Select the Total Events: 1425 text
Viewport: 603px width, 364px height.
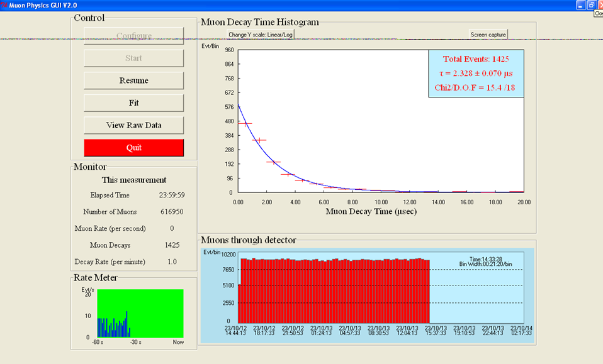[476, 59]
